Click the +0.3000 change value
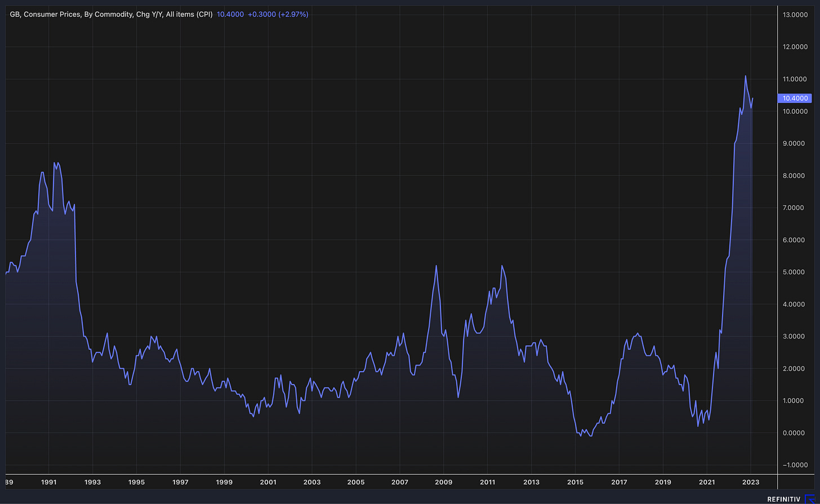 [x=262, y=14]
